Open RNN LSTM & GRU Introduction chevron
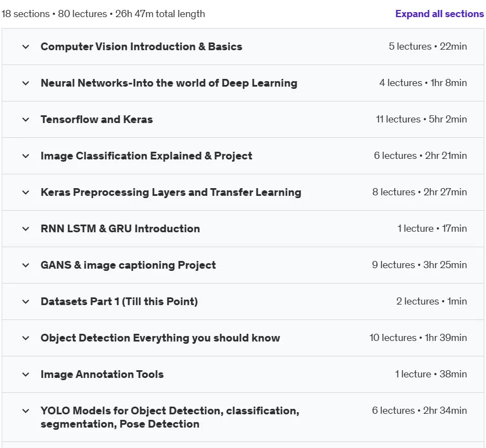This screenshot has width=486, height=448. [x=26, y=229]
